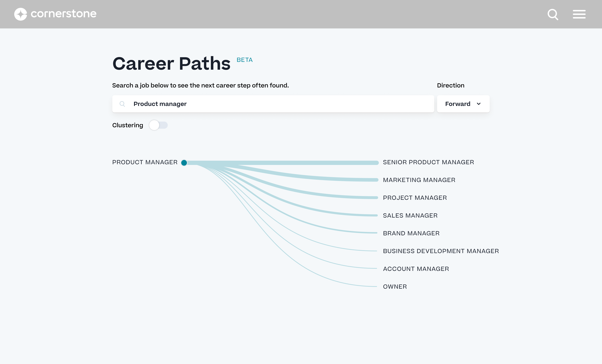Image resolution: width=602 pixels, height=364 pixels.
Task: Open the header search magnifier icon
Action: coord(553,14)
